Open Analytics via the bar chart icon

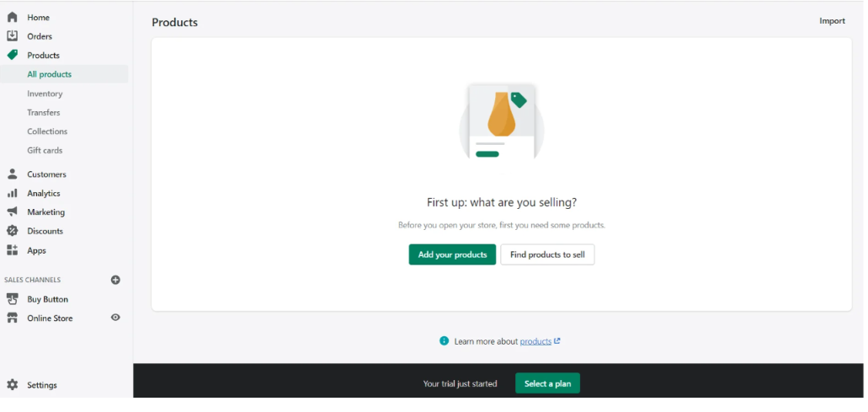tap(12, 193)
